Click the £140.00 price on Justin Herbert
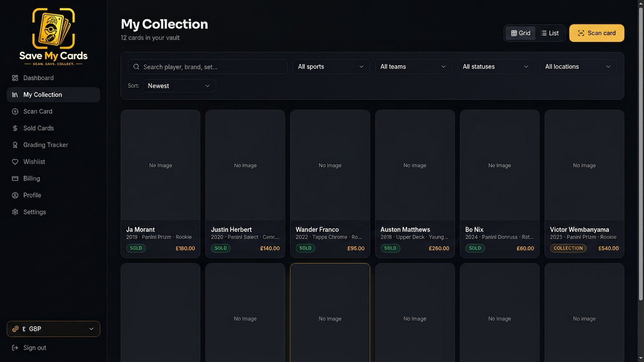Image resolution: width=644 pixels, height=362 pixels. tap(270, 248)
